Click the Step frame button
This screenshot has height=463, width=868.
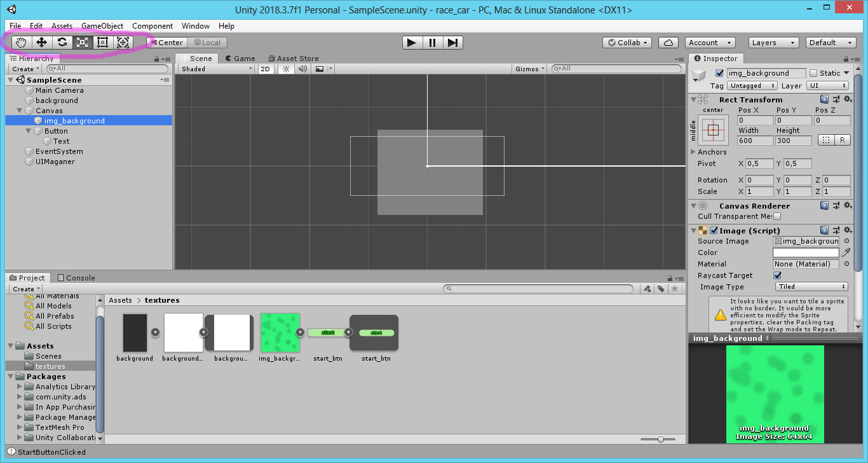[452, 43]
